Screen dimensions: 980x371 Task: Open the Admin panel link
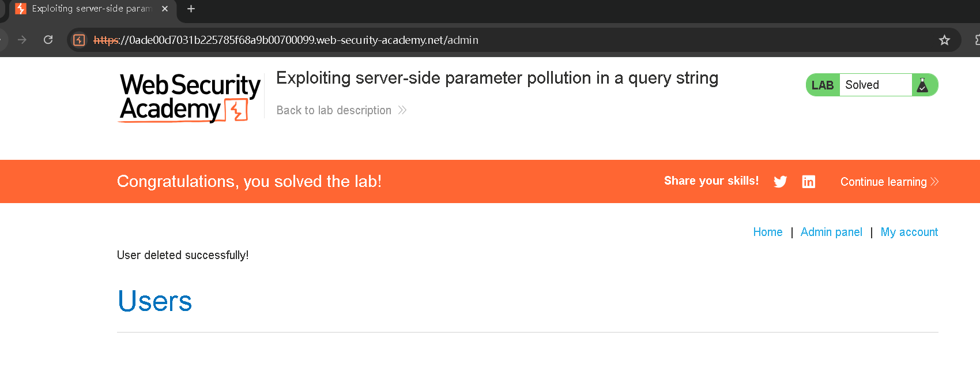831,232
